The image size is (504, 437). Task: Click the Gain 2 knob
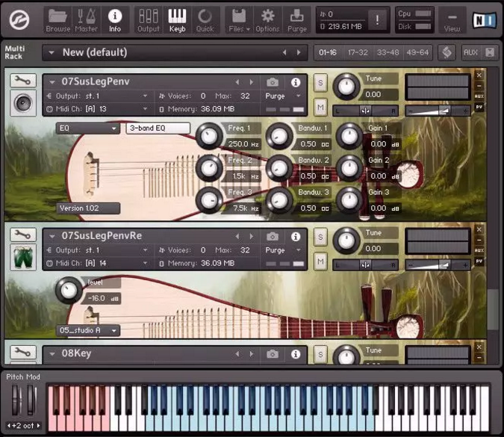click(349, 168)
